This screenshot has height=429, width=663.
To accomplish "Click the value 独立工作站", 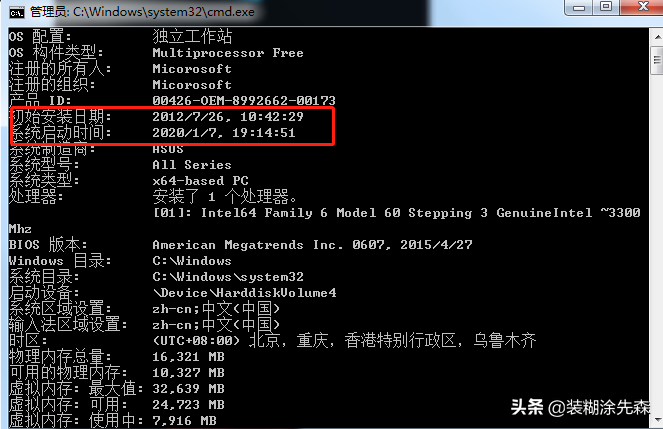I will pos(192,37).
